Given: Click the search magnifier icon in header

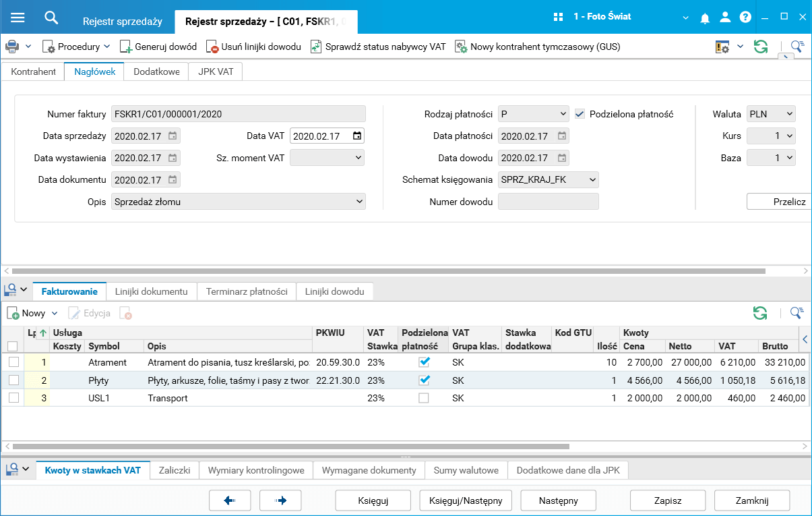Looking at the screenshot, I should click(51, 17).
